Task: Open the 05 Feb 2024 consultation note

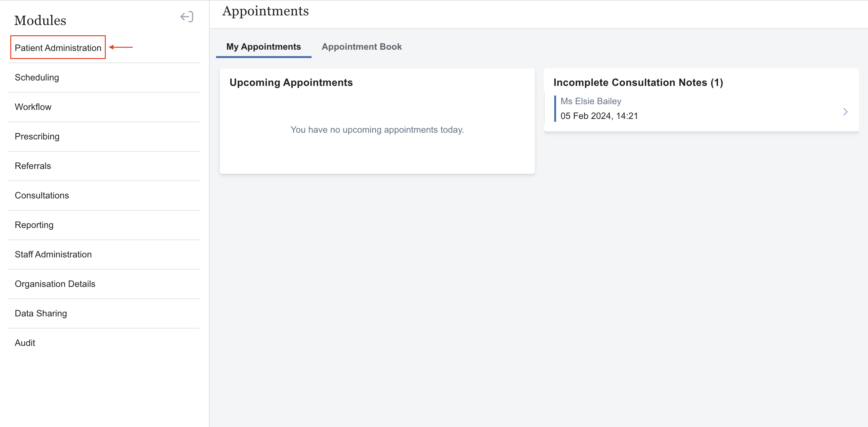Action: (x=599, y=116)
